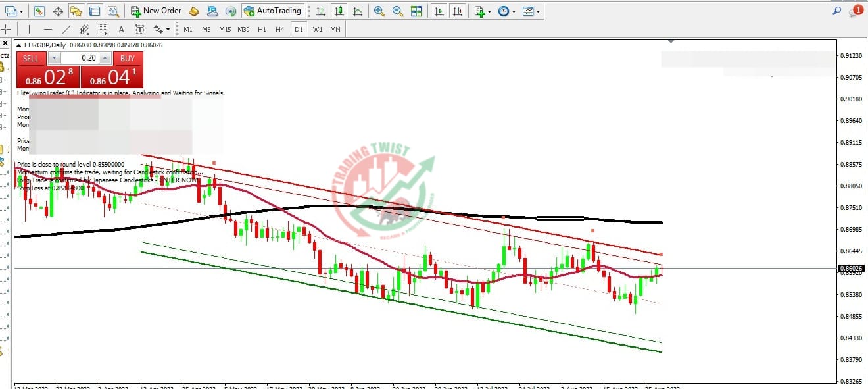868x389 pixels.
Task: Toggle chart Auto Scroll
Action: pyautogui.click(x=439, y=11)
